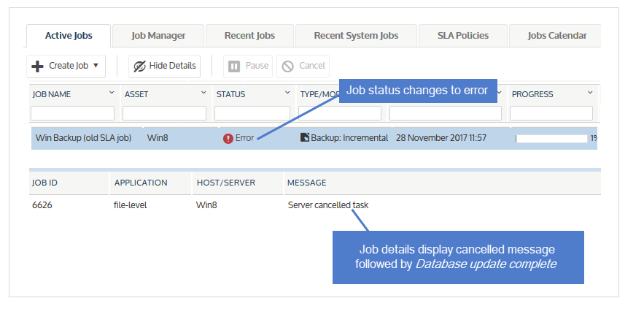Click the red error status icon
The height and width of the screenshot is (317, 644).
(228, 139)
